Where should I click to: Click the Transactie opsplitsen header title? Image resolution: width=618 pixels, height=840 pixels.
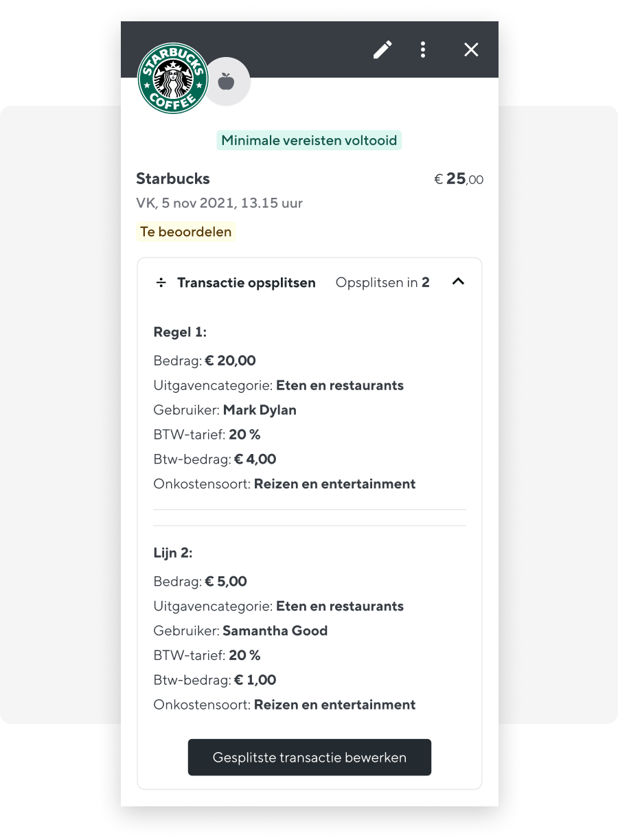[247, 283]
